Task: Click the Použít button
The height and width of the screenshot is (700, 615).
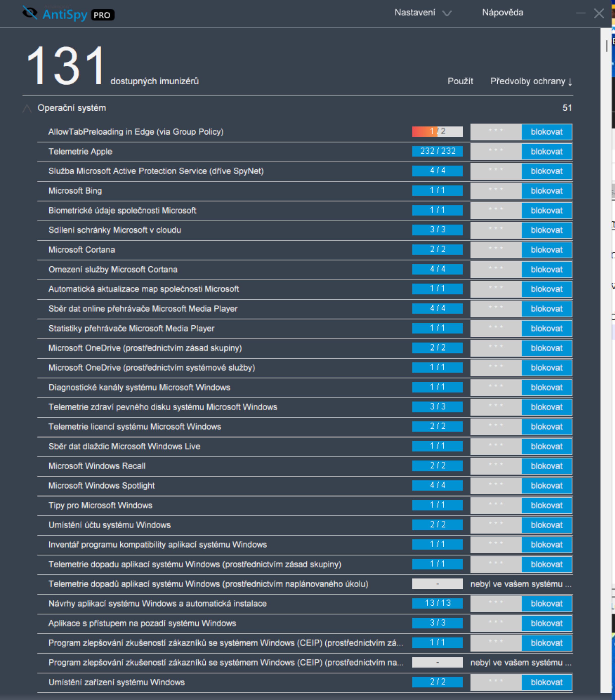Action: 460,81
